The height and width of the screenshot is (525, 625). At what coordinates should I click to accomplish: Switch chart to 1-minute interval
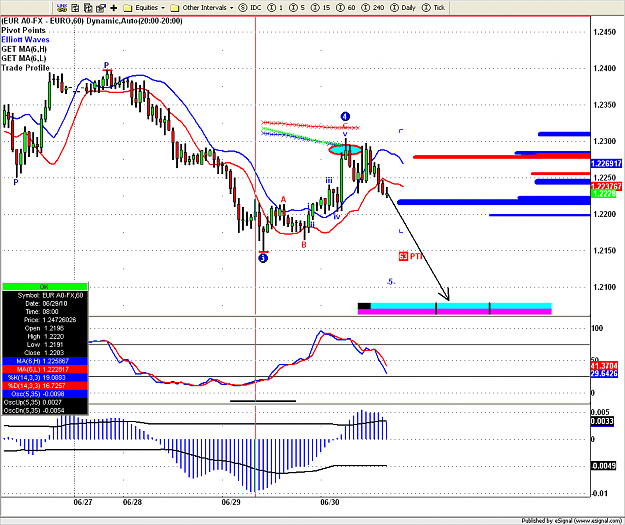(275, 7)
